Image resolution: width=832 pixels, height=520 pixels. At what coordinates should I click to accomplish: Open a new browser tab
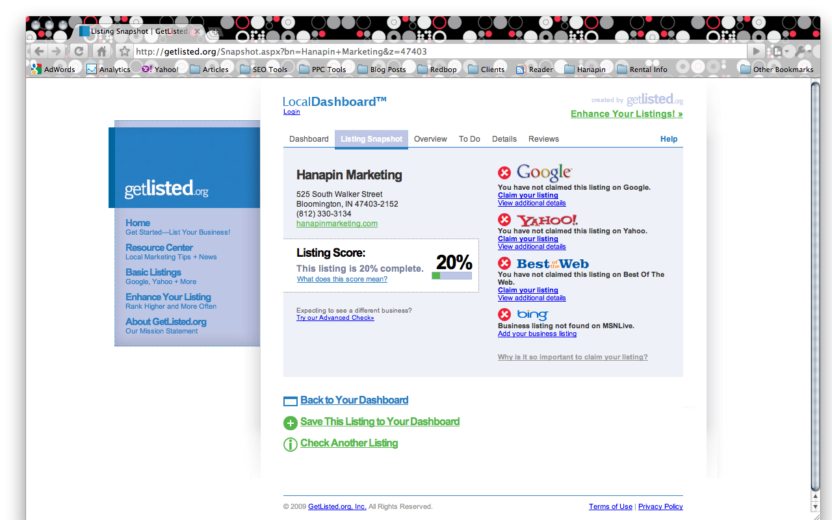213,34
